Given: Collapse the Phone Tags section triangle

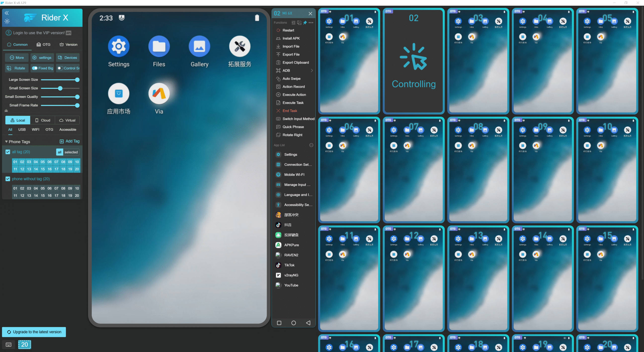Looking at the screenshot, I should tap(6, 142).
